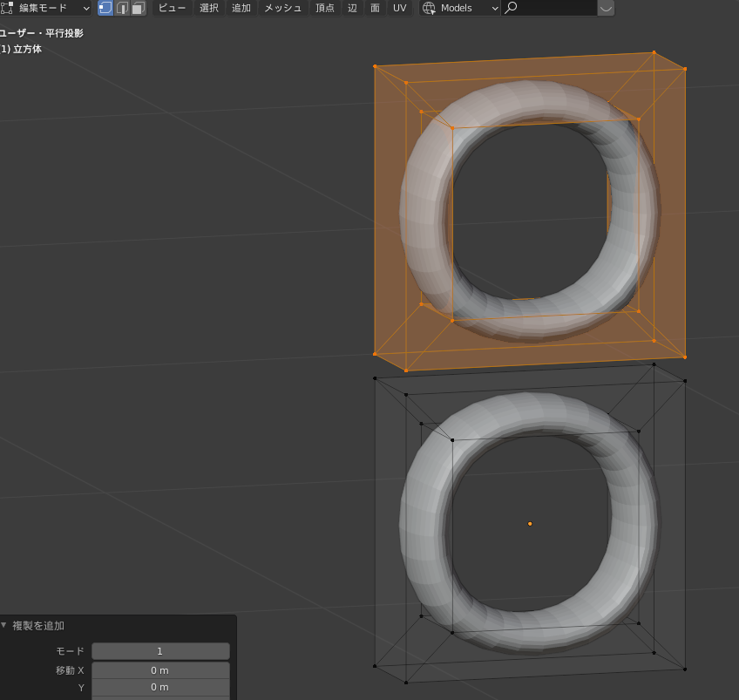The image size is (739, 700).
Task: Open the ビュー menu
Action: pos(172,8)
